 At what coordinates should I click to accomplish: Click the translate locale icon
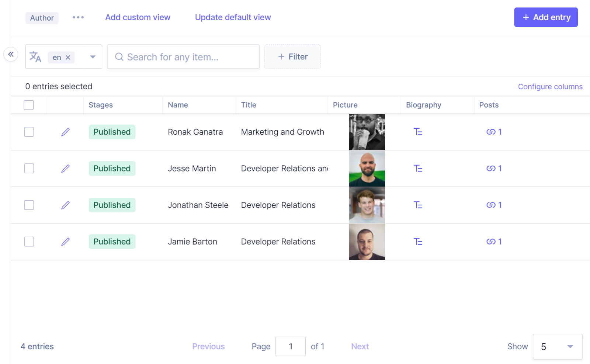pos(35,57)
